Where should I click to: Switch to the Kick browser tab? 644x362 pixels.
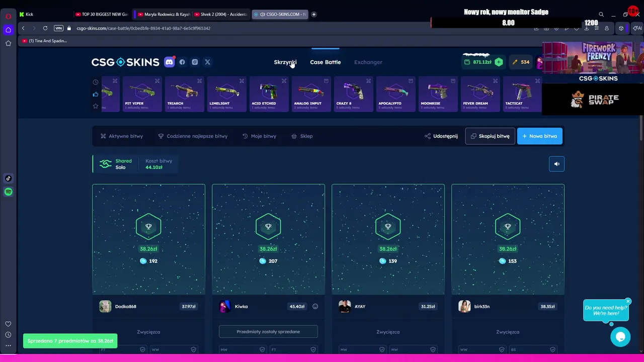coord(44,15)
